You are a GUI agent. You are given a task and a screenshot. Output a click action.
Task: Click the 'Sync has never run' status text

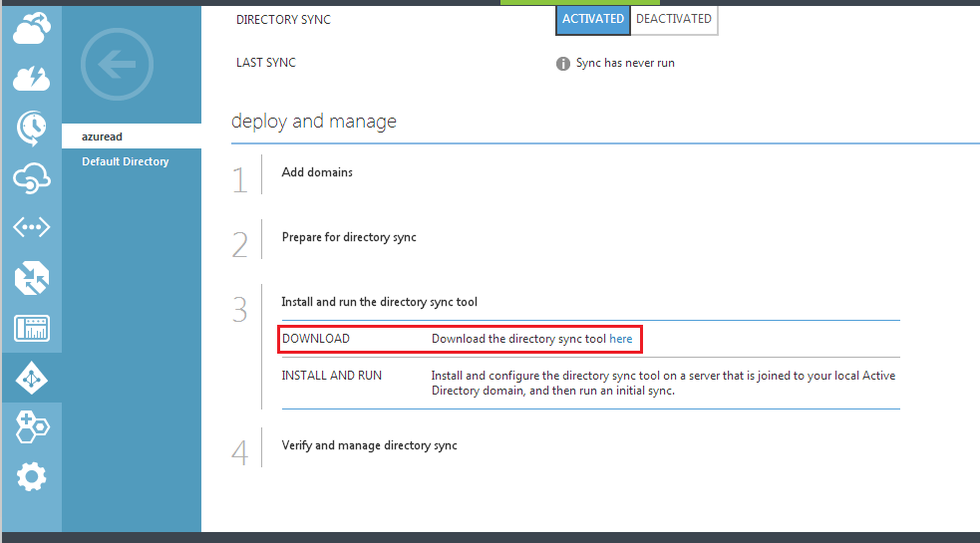coord(625,63)
